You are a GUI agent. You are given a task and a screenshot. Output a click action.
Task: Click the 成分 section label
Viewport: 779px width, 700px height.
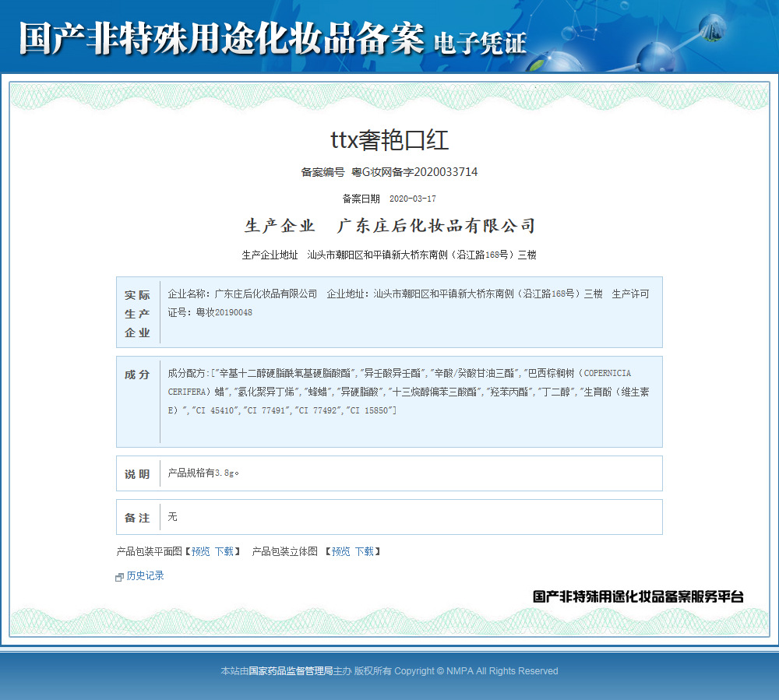pyautogui.click(x=137, y=375)
